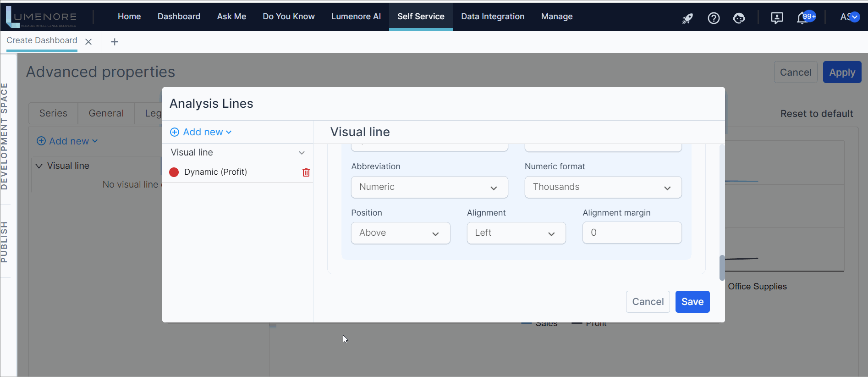
Task: Open the Numeric format Thousands dropdown
Action: point(603,187)
